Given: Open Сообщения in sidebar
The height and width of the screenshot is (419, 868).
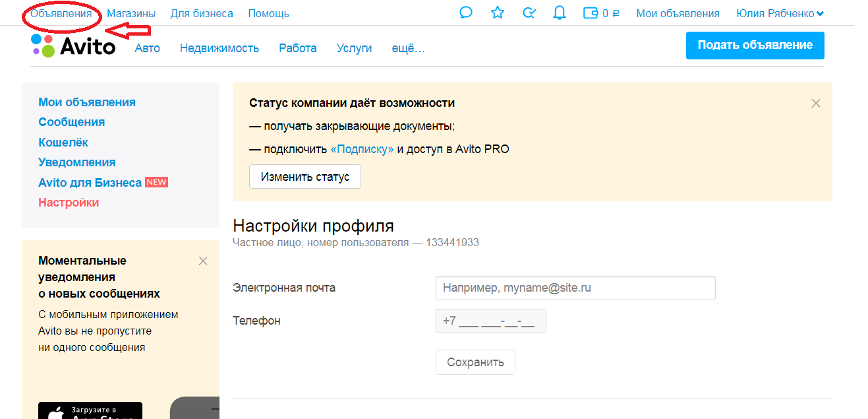Looking at the screenshot, I should click(72, 122).
